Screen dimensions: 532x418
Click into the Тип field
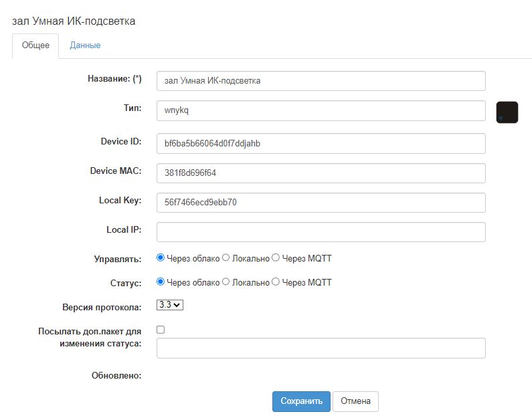pos(321,111)
